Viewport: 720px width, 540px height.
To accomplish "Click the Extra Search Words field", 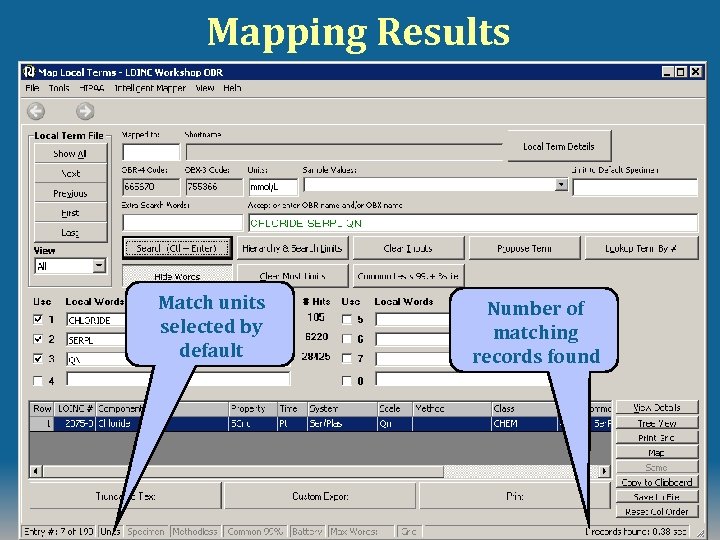I will [182, 223].
